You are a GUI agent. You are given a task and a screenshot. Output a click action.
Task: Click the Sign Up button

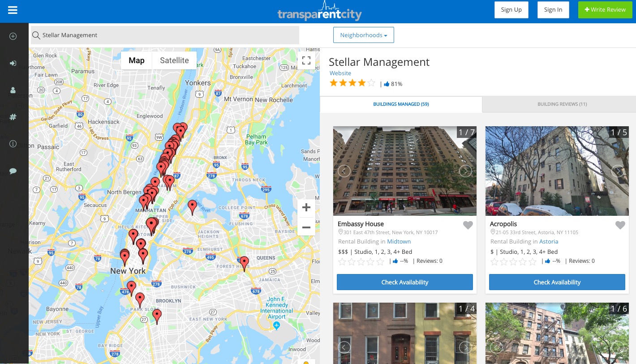click(x=511, y=10)
